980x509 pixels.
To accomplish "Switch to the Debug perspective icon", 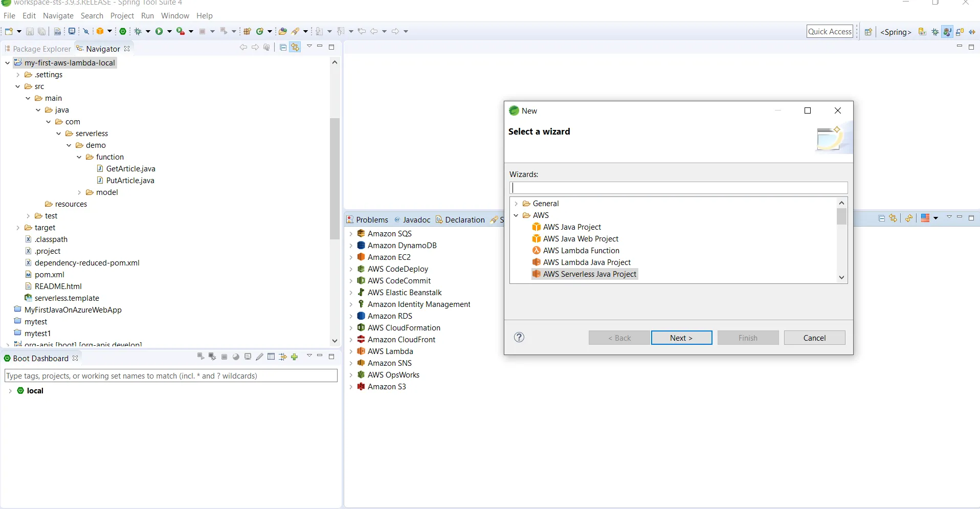I will (x=935, y=32).
